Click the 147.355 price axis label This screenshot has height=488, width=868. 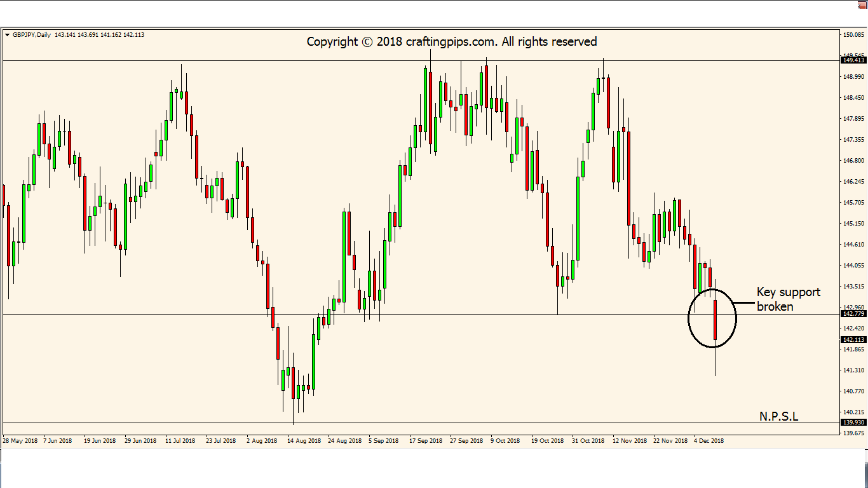854,140
